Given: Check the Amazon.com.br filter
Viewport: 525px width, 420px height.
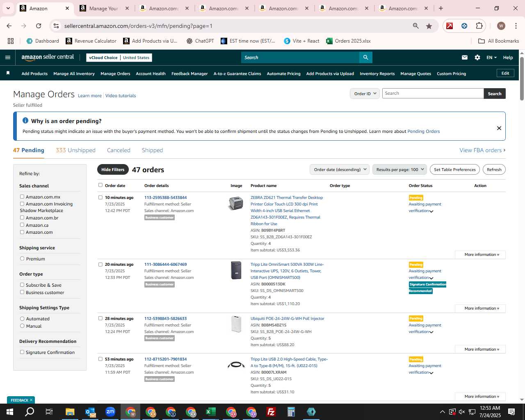Looking at the screenshot, I should [x=22, y=218].
